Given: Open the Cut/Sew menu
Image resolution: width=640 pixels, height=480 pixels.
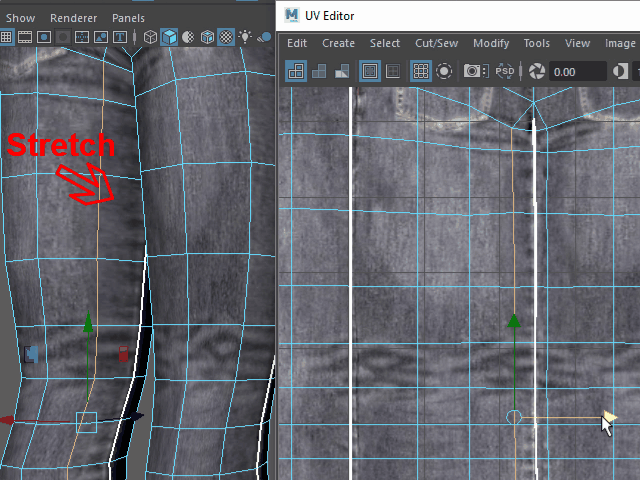Looking at the screenshot, I should coord(436,43).
